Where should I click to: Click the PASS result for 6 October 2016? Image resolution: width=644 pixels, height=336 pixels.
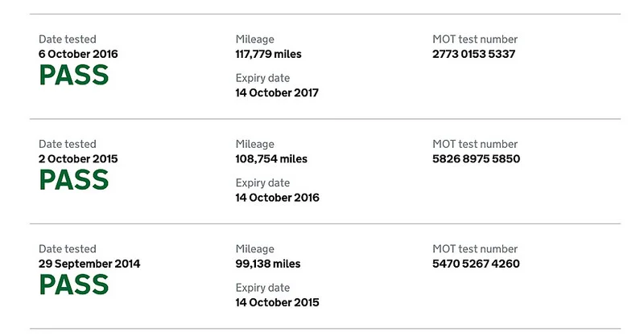point(74,75)
